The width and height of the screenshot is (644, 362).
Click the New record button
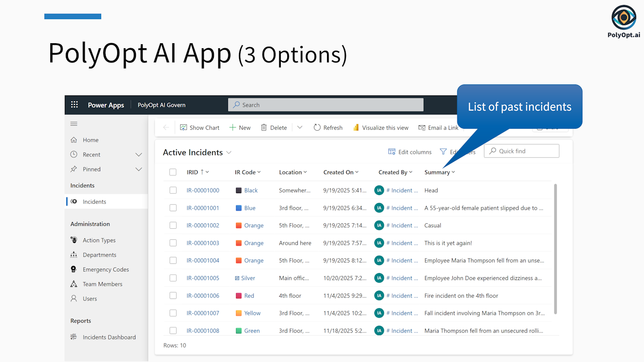pyautogui.click(x=240, y=128)
